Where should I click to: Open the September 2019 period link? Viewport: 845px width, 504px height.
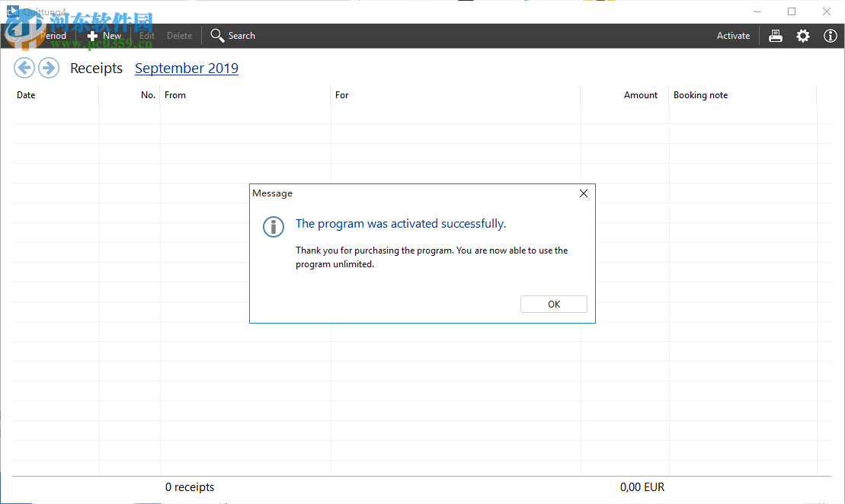tap(187, 69)
